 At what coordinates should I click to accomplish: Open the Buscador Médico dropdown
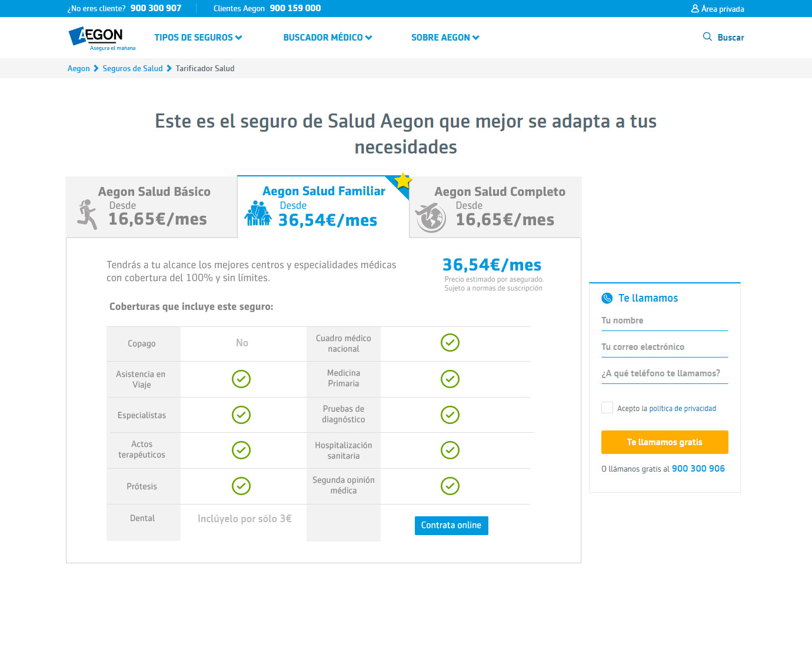pos(327,37)
